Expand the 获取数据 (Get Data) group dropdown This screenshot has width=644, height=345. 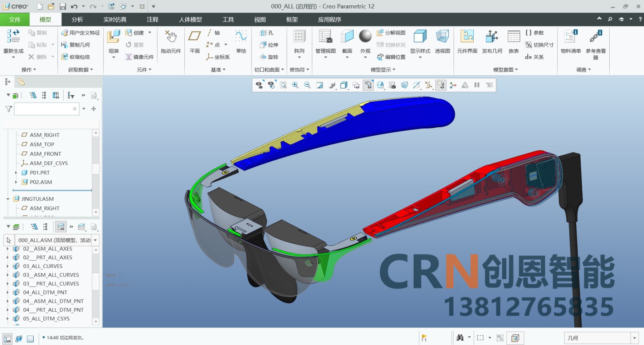tap(80, 70)
